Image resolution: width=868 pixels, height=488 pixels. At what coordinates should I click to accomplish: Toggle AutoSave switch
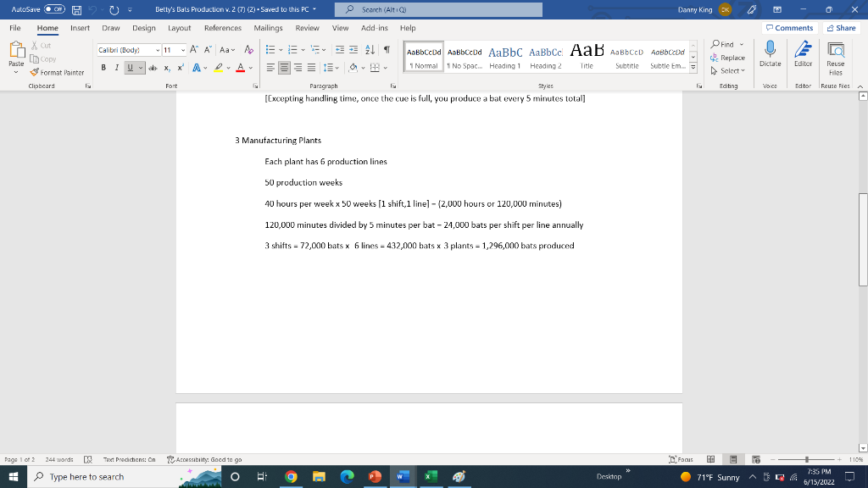tap(54, 9)
